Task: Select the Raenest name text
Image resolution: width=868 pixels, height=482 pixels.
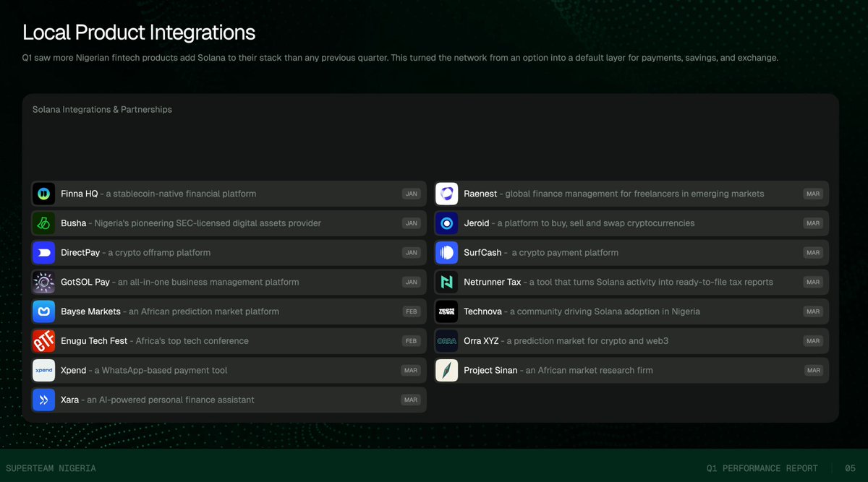Action: click(x=480, y=194)
